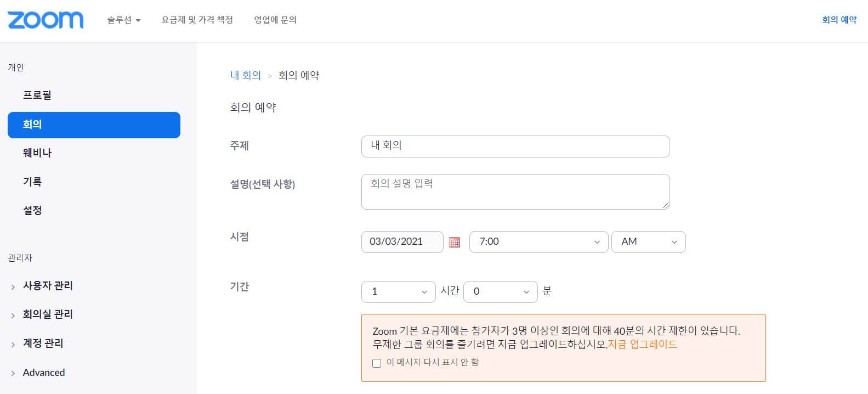Expand the 회의실 관리 sidebar section
Image resolution: width=868 pixels, height=394 pixels.
point(48,314)
